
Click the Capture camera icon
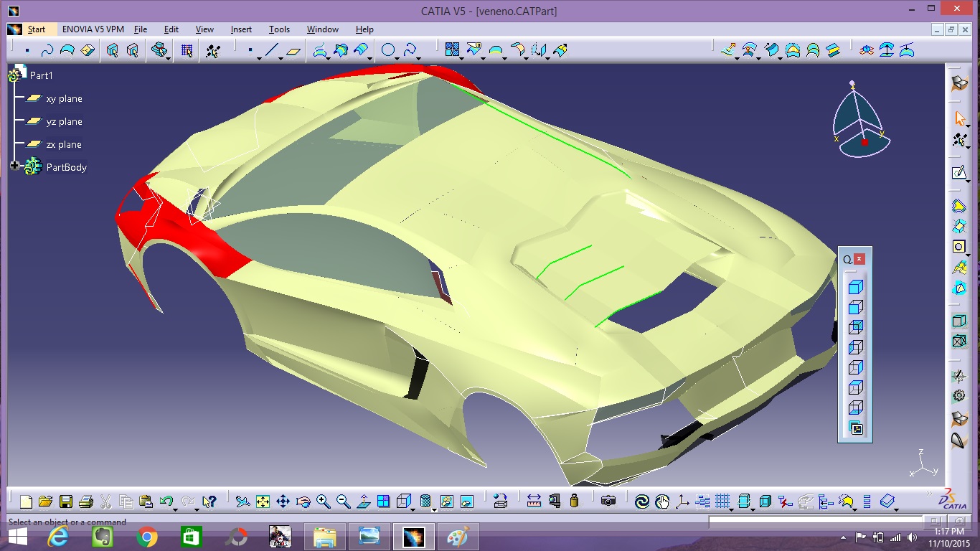pos(608,501)
